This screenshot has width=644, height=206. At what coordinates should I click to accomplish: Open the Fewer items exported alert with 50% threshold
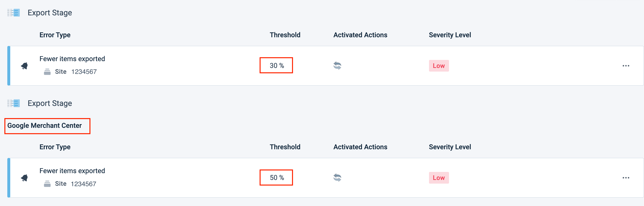point(72,171)
